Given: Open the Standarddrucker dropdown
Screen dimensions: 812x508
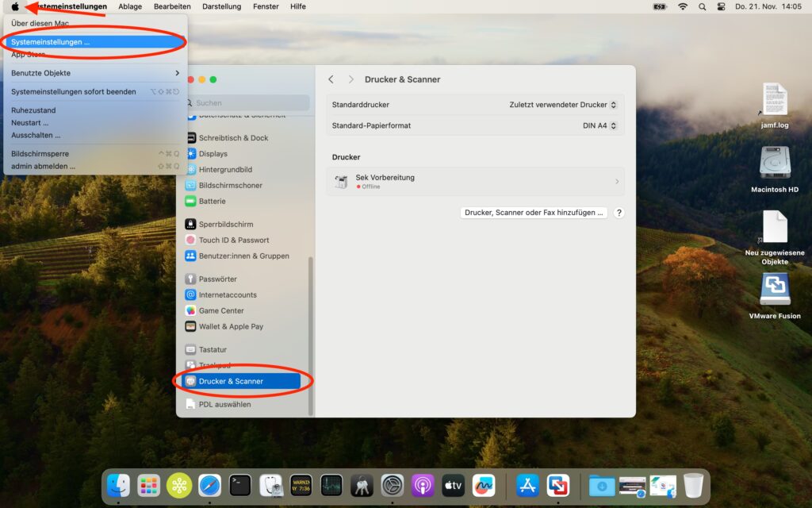Looking at the screenshot, I should 563,105.
